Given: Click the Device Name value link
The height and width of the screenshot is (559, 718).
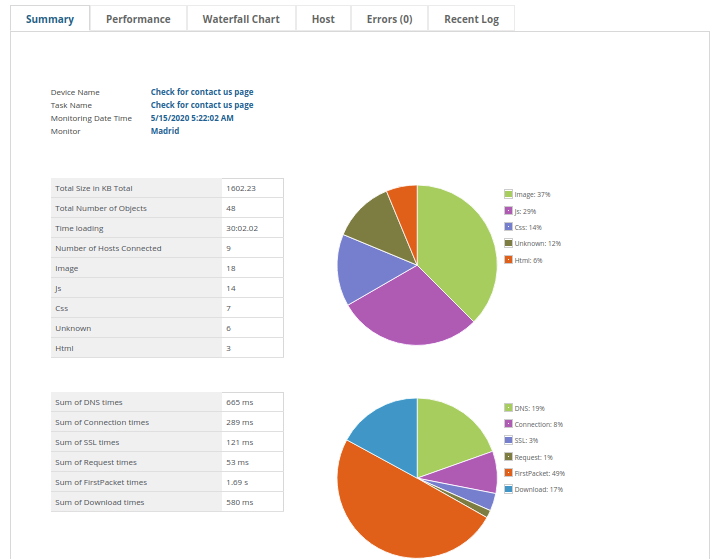Looking at the screenshot, I should point(202,92).
